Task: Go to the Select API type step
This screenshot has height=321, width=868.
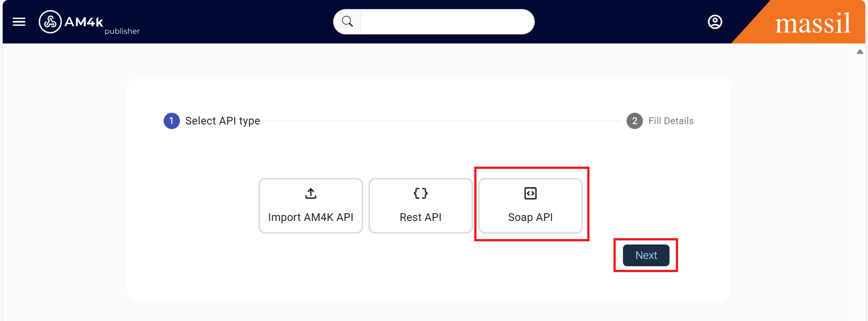Action: pyautogui.click(x=222, y=121)
